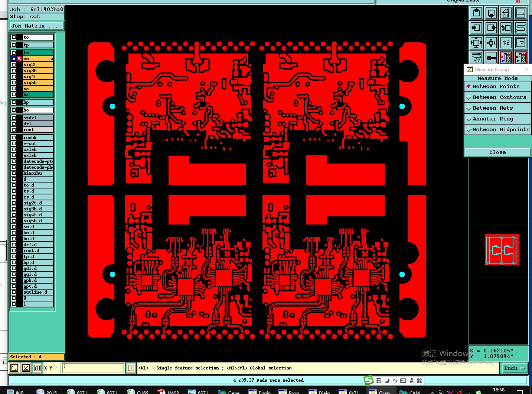Screen dimensions: 532x394
Task: Click the ts layer black color swatch
Action: pos(20,53)
